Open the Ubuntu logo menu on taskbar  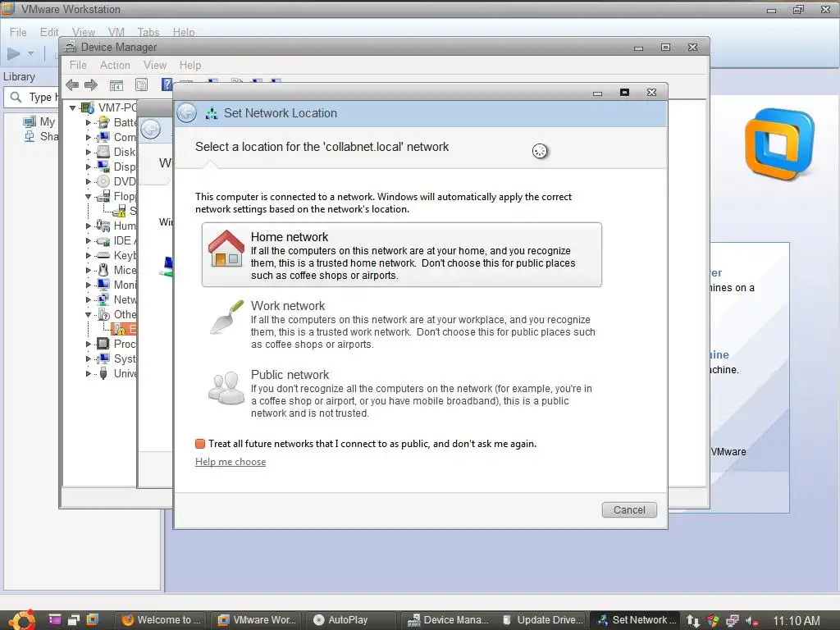(22, 620)
